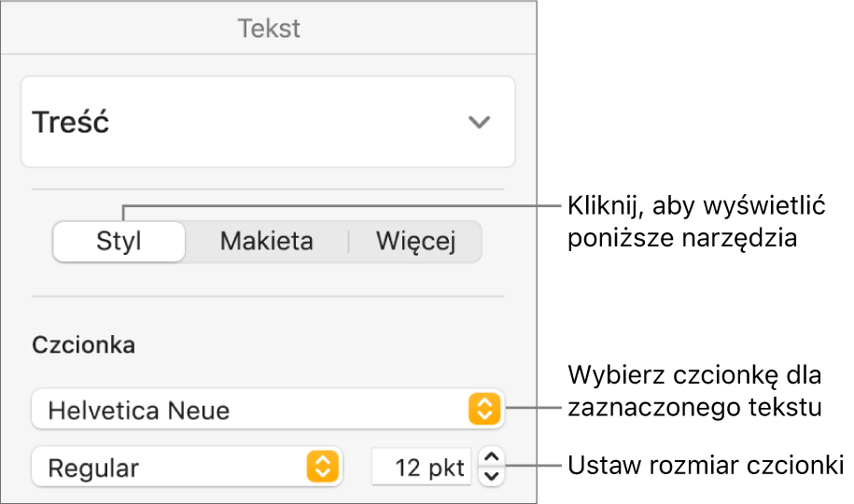Switch to the Makieta tab
Image resolution: width=854 pixels, height=504 pixels.
(x=267, y=242)
